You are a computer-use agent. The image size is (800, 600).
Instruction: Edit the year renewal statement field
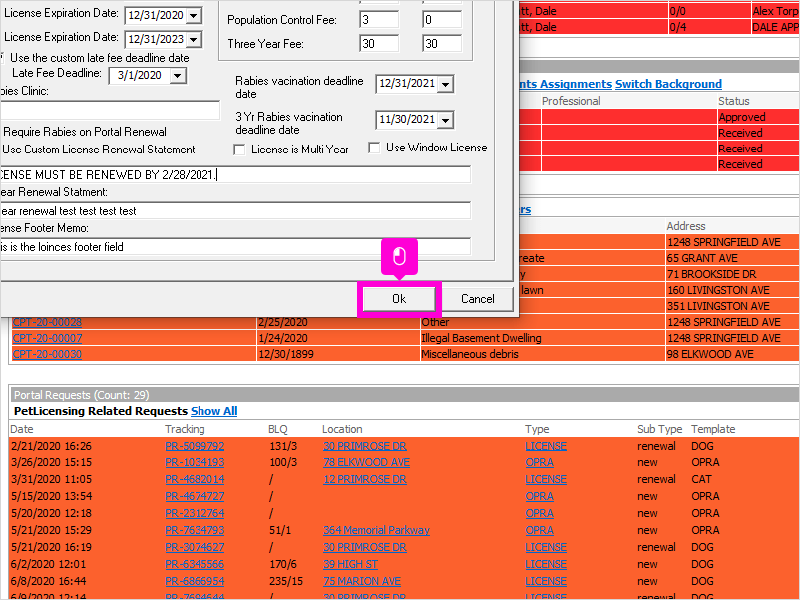point(235,211)
